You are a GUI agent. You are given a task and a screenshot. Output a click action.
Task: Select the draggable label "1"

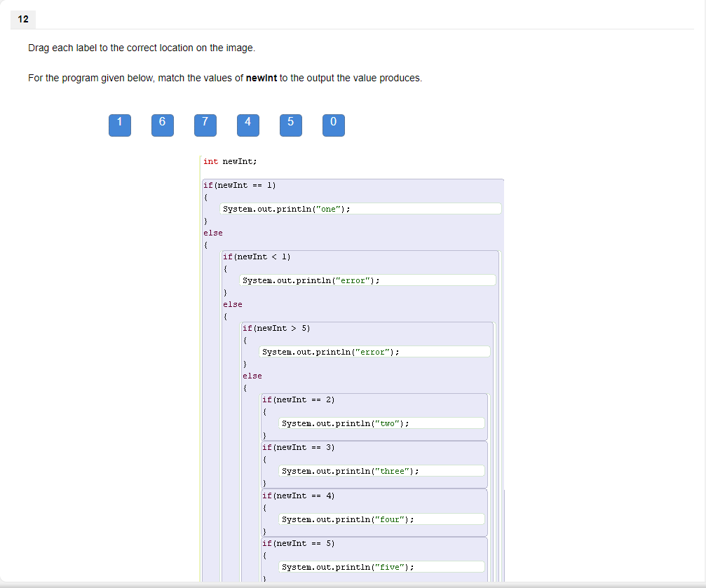119,125
